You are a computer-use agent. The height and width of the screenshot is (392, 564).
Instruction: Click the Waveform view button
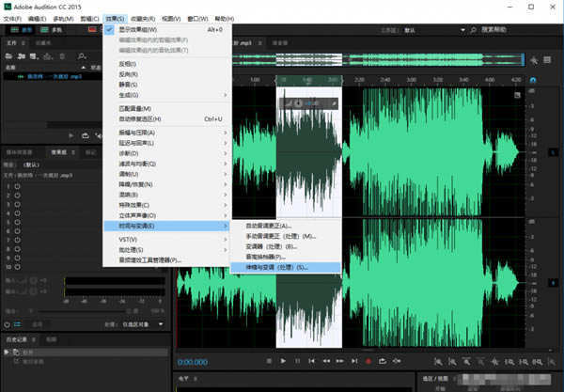click(23, 29)
